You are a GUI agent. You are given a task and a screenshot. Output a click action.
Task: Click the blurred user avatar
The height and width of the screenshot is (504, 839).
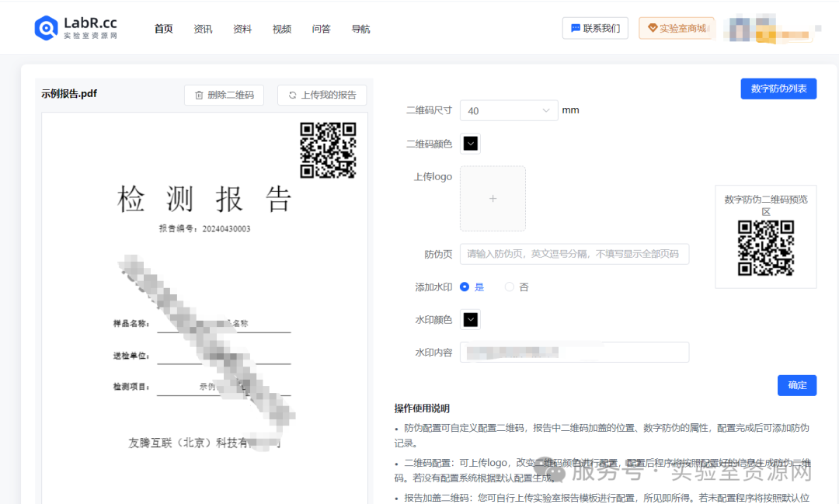tap(739, 29)
